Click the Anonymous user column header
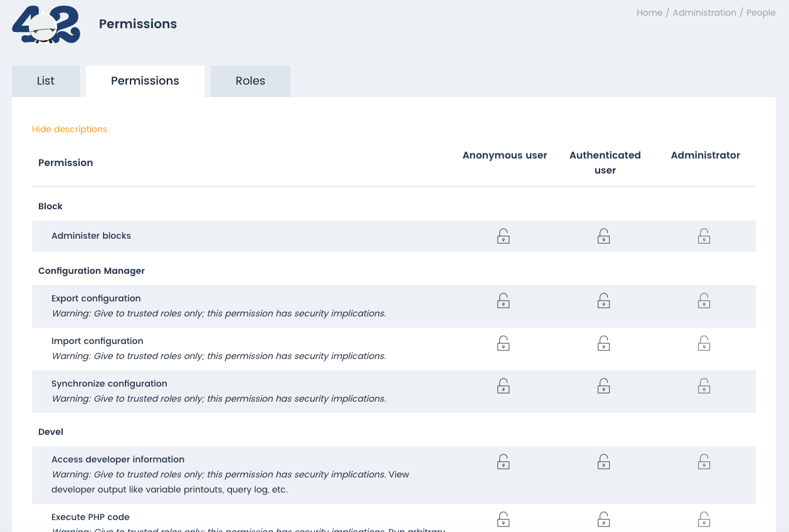Screen dimensions: 789x532 pos(505,155)
